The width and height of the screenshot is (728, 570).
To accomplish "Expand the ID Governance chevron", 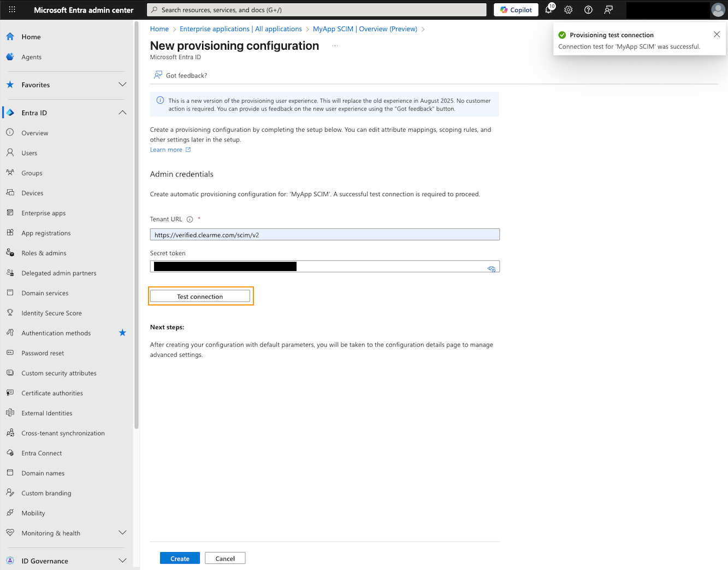I will pos(122,561).
